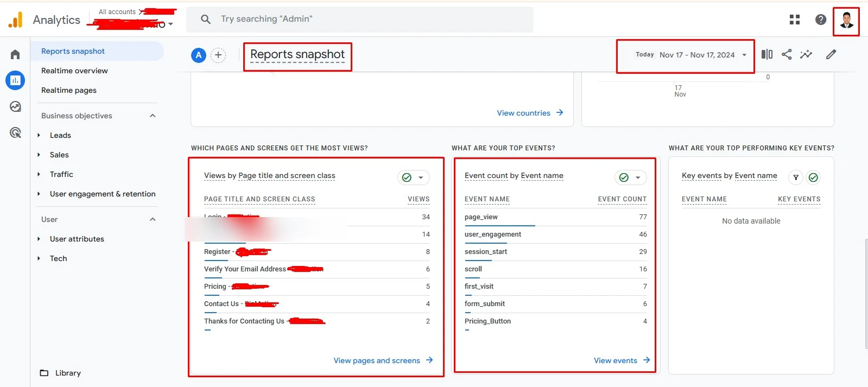Click arrow icon next to View pages and screens

[429, 360]
